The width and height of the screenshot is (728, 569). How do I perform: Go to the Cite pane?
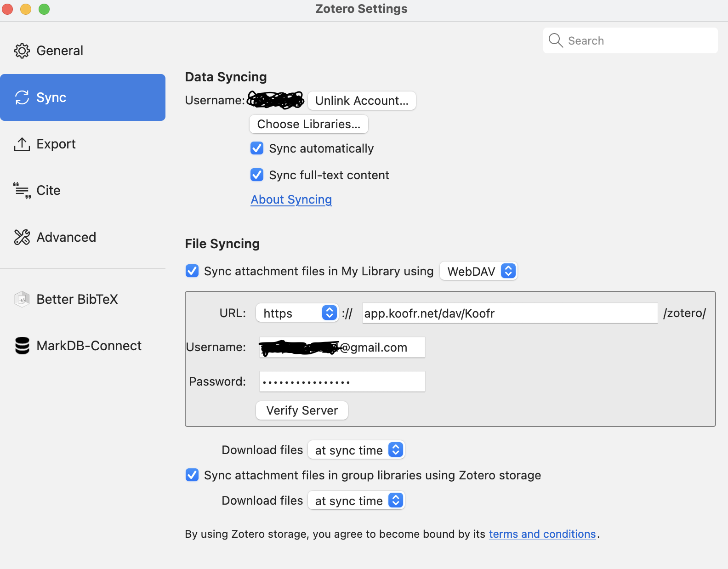(x=83, y=191)
